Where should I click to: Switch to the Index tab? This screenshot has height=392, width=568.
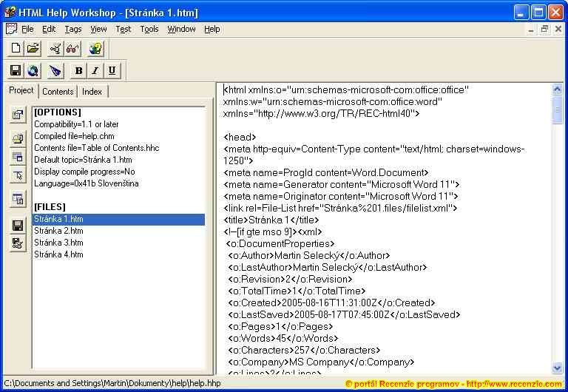click(x=92, y=92)
